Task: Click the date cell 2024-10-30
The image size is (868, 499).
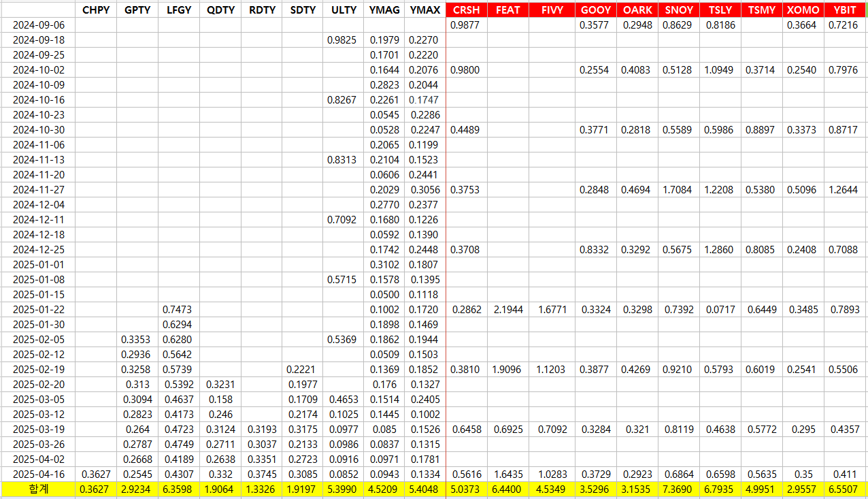Action: click(39, 129)
